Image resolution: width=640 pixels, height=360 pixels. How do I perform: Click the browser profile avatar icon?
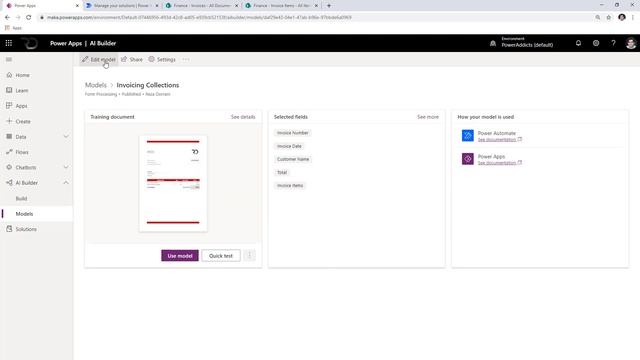[622, 18]
